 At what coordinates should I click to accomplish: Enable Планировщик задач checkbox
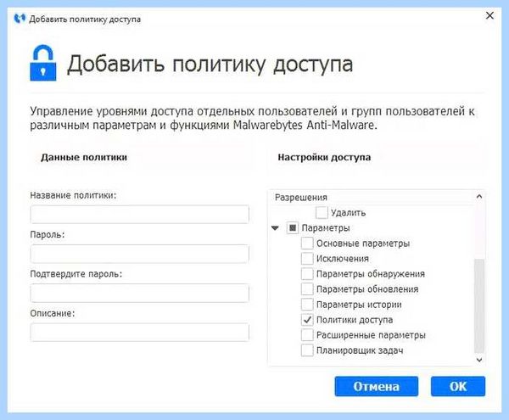point(307,350)
